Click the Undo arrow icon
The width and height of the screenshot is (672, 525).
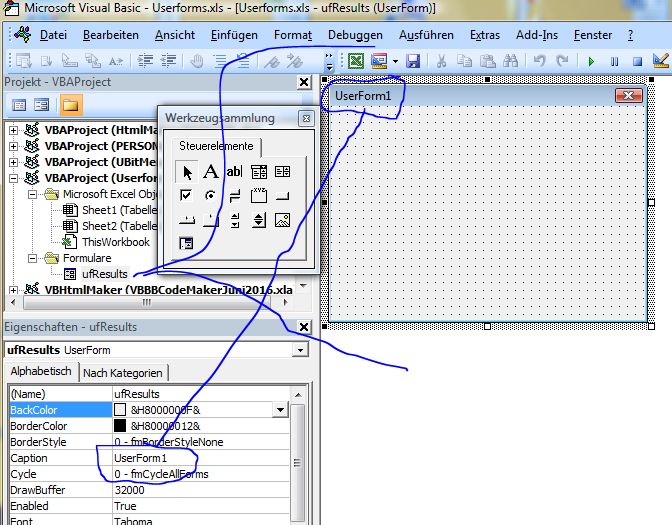539,61
